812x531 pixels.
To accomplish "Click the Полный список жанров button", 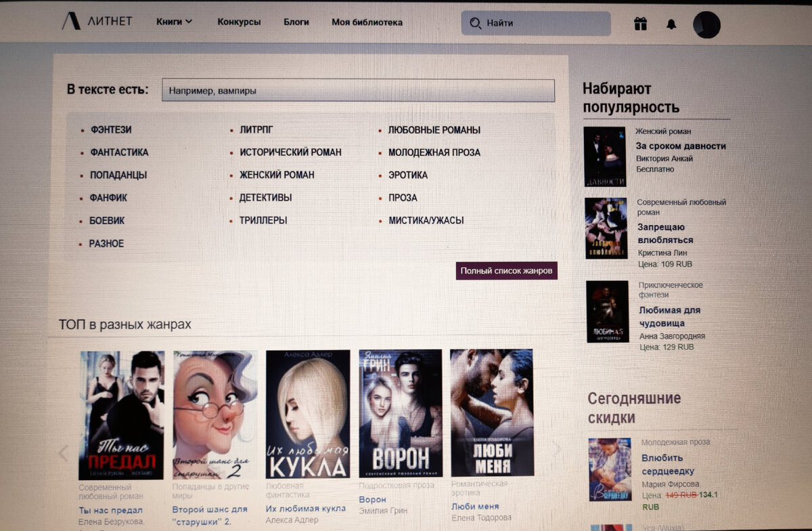I will (507, 271).
